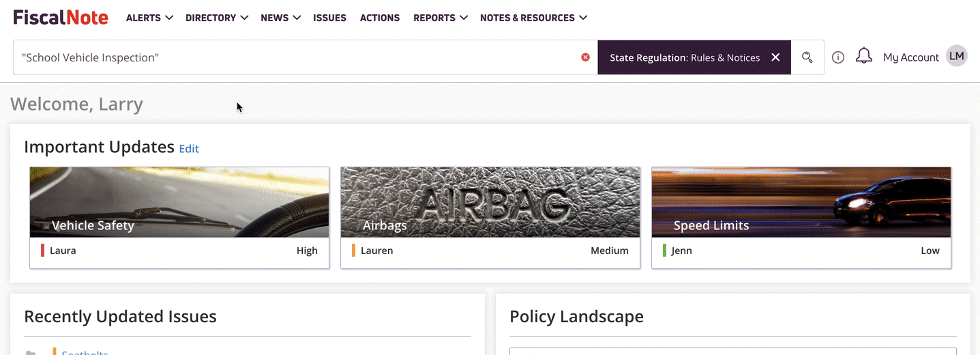Image resolution: width=980 pixels, height=355 pixels.
Task: Open Notes & Resources menu
Action: 534,18
